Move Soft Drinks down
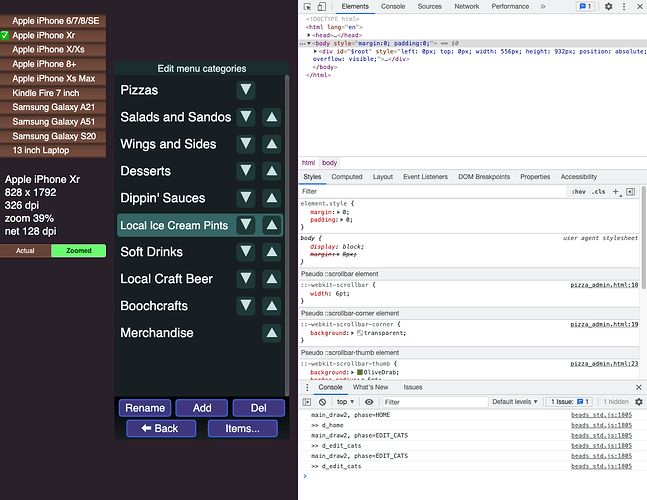This screenshot has height=500, width=647. pos(246,252)
